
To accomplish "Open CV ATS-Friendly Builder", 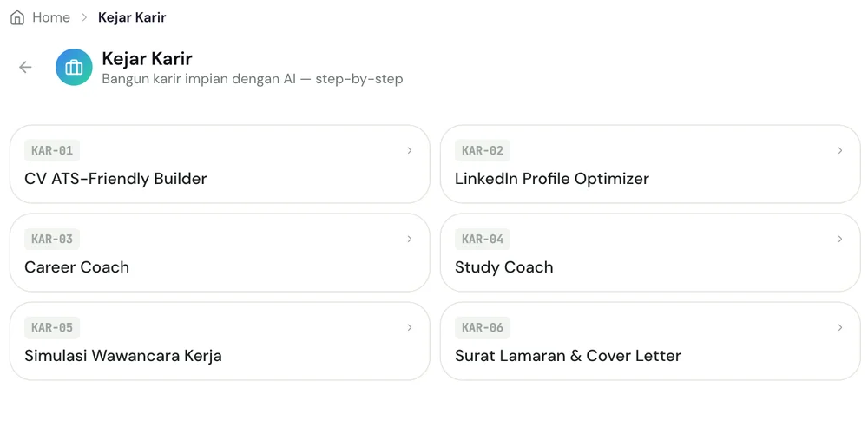I will tap(220, 164).
